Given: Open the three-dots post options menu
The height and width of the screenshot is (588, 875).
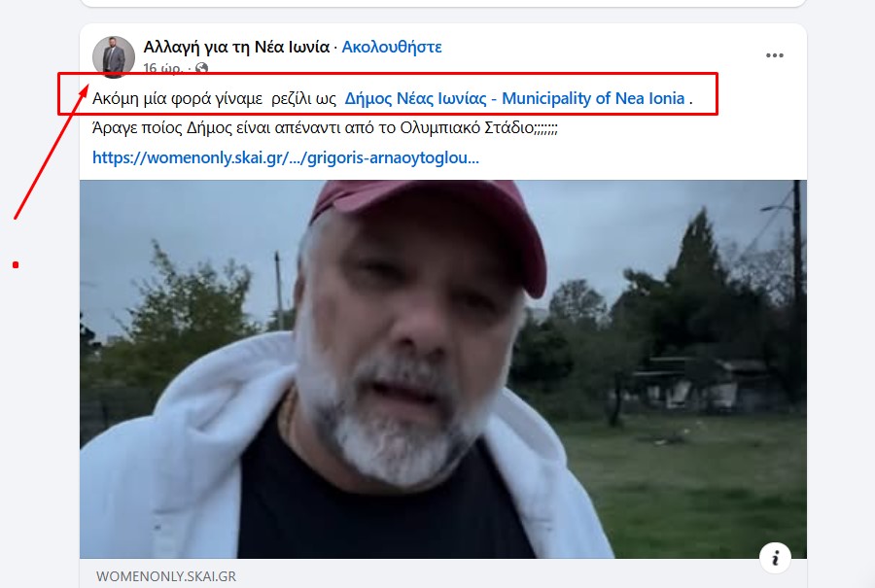Looking at the screenshot, I should tap(775, 55).
